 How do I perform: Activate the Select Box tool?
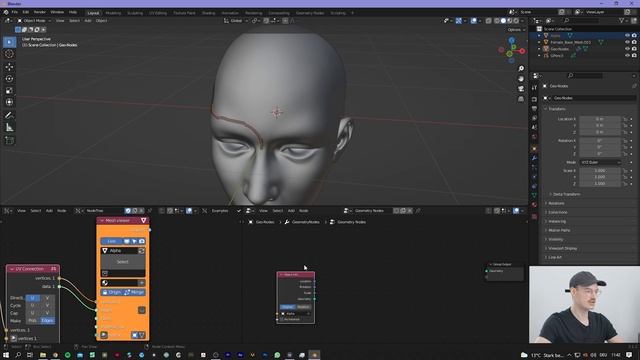pos(9,42)
